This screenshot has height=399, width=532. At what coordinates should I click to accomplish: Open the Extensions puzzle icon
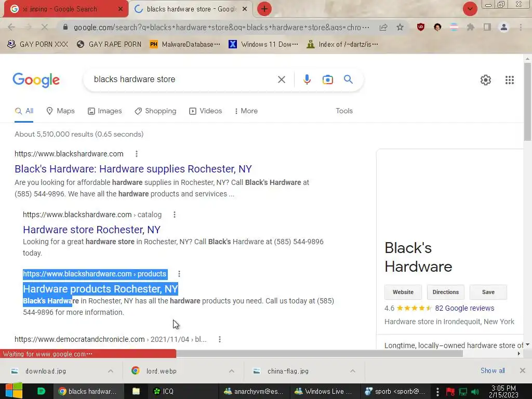(470, 27)
